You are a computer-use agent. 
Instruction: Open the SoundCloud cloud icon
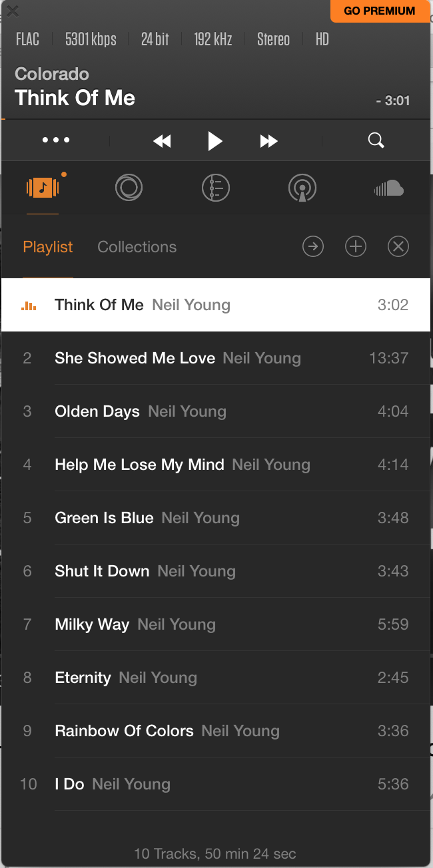coord(389,188)
